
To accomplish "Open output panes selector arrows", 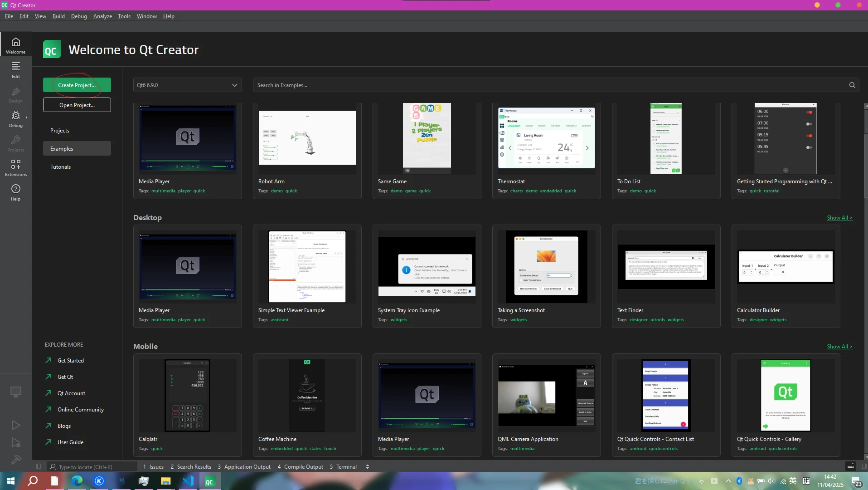I will coord(367,466).
